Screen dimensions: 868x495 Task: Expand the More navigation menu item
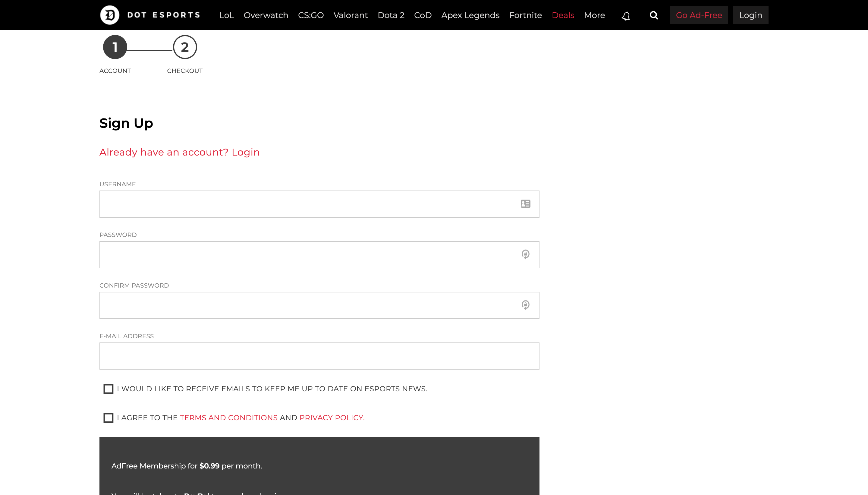(594, 15)
